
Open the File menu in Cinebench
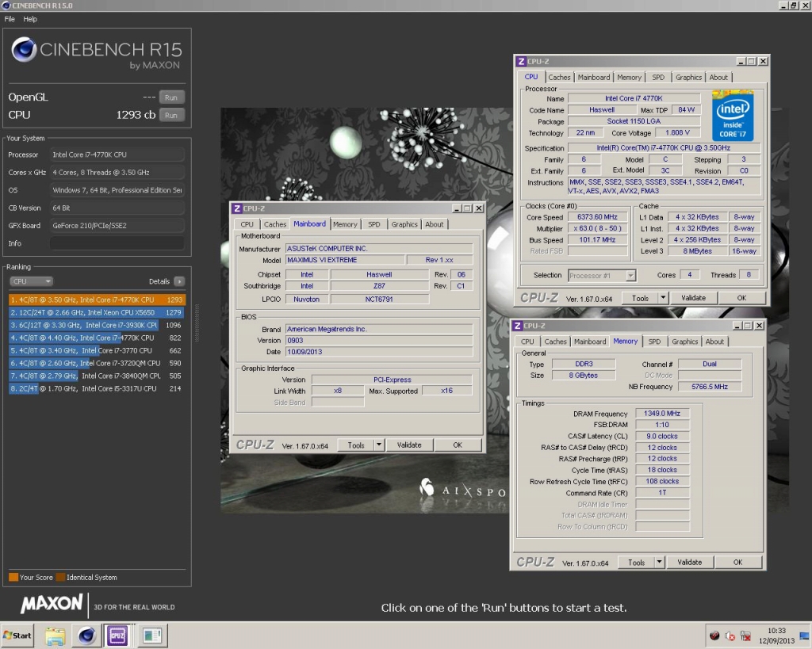10,19
